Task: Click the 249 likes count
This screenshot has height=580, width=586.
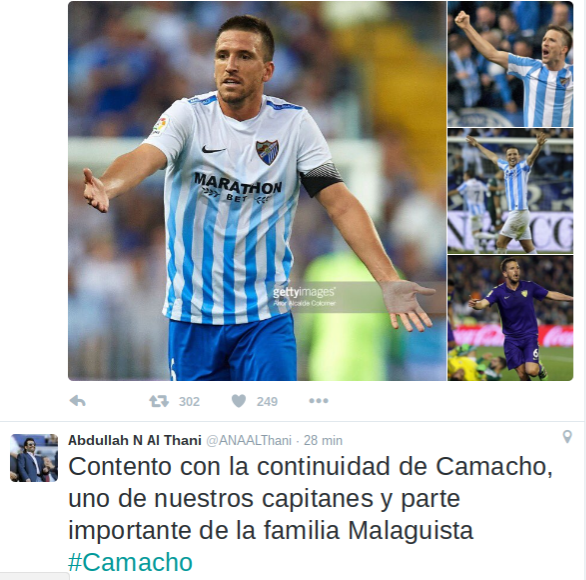Action: tap(267, 401)
